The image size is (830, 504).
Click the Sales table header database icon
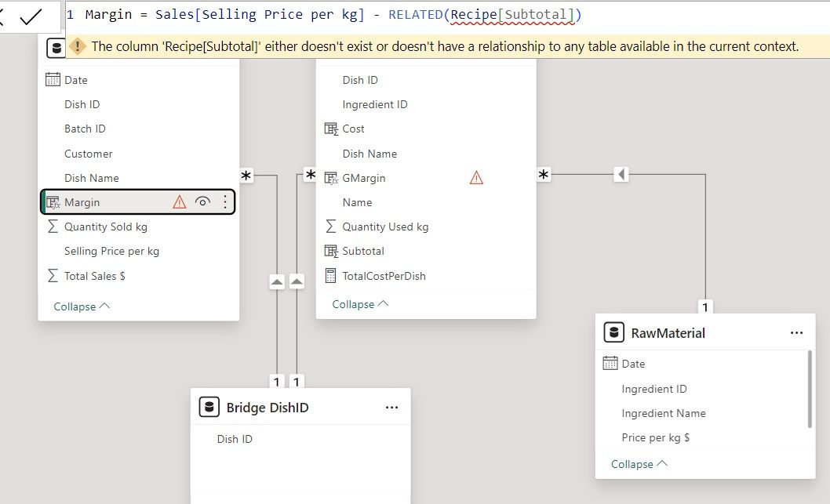(56, 48)
